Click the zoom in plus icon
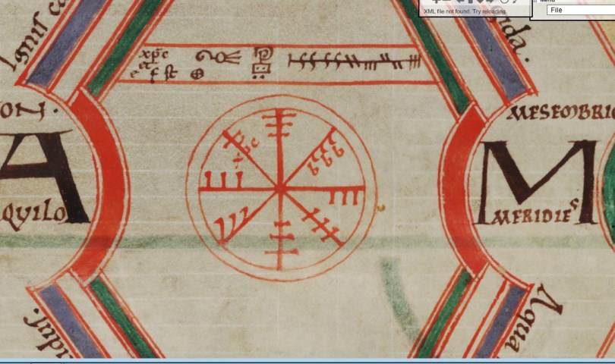This screenshot has width=615, height=364. [435, 2]
